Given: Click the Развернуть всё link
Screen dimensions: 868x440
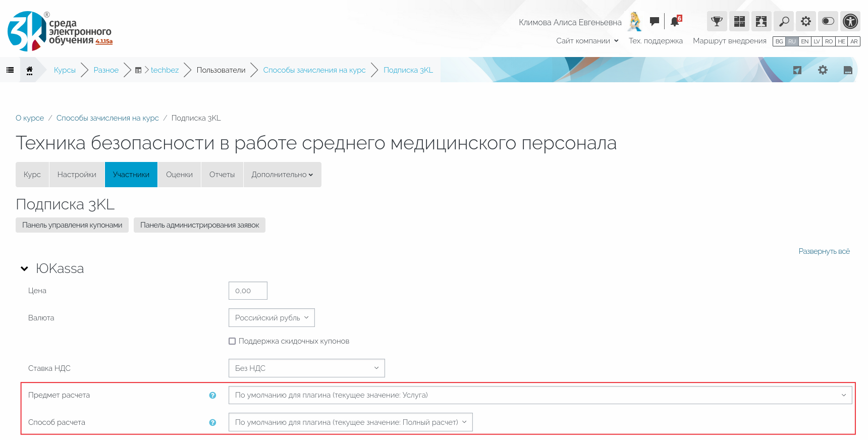Looking at the screenshot, I should click(824, 251).
